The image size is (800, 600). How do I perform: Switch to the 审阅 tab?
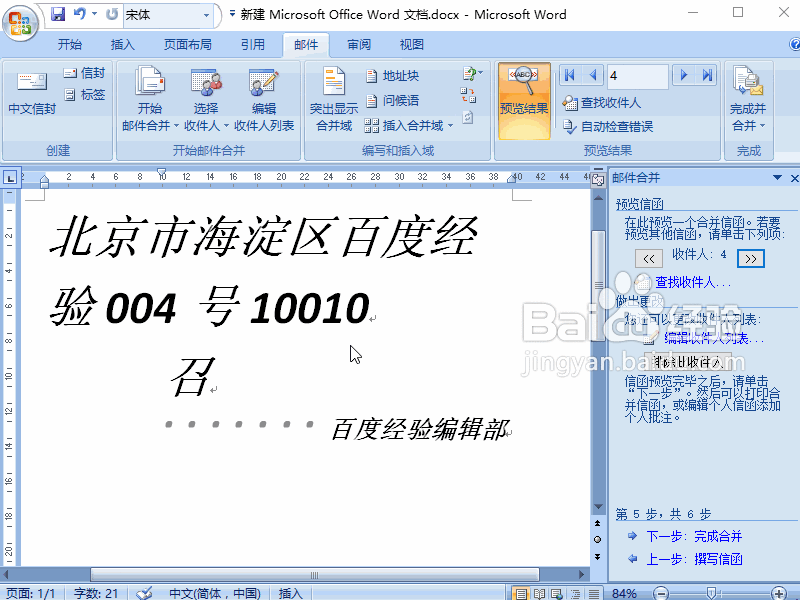tap(359, 45)
